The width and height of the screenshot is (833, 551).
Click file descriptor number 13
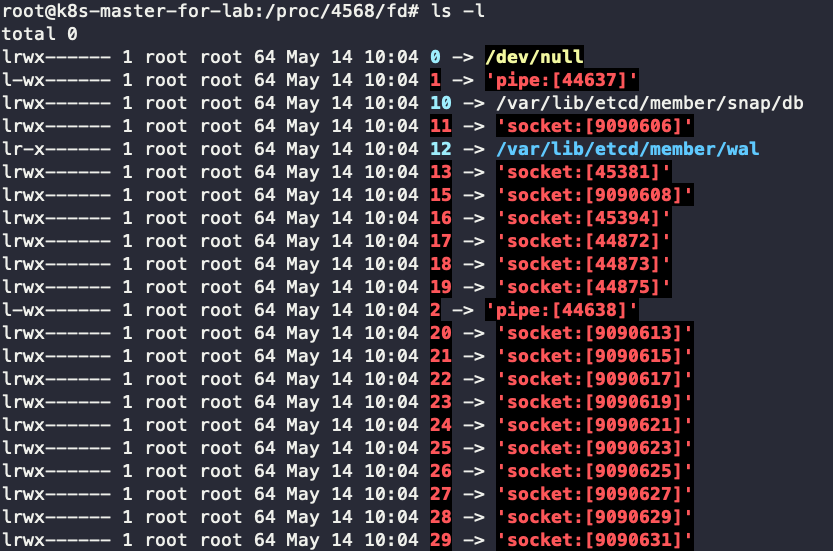[440, 172]
